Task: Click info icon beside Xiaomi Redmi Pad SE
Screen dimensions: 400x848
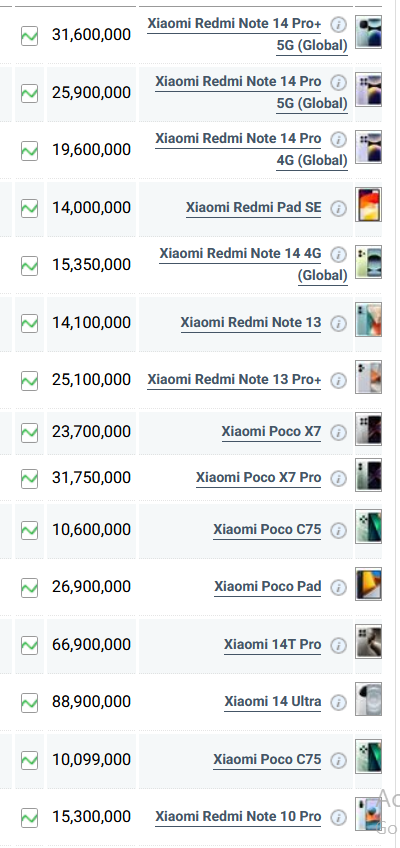Action: click(338, 209)
